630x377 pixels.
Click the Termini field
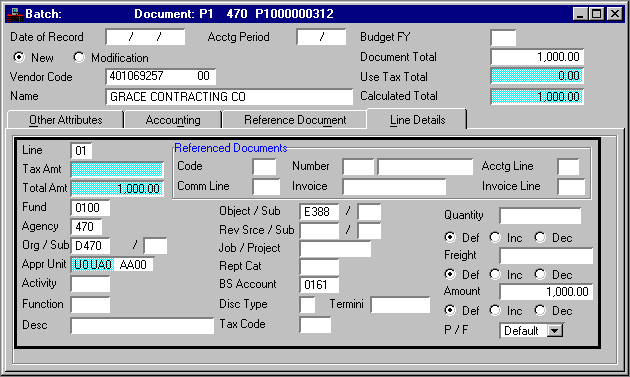(x=400, y=305)
